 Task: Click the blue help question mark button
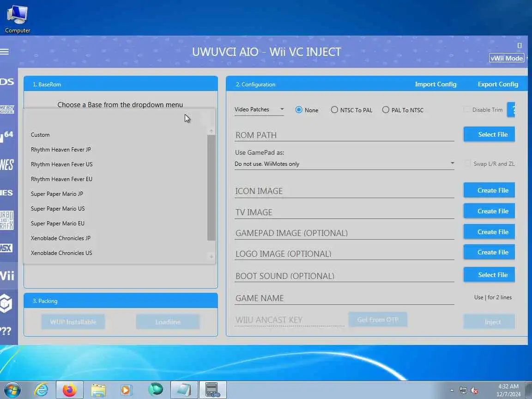point(511,109)
